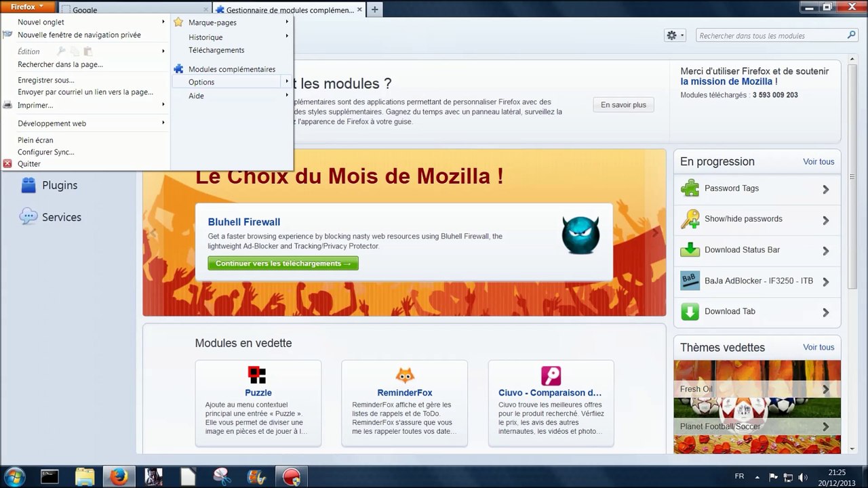This screenshot has width=868, height=488.
Task: Go to next featured slide arrow
Action: [654, 233]
